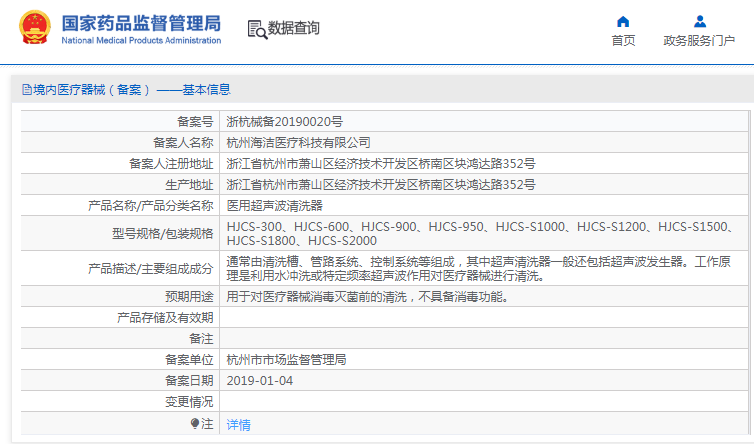The width and height of the screenshot is (754, 444).
Task: Click the filing date 2019-01-04
Action: pyautogui.click(x=260, y=381)
